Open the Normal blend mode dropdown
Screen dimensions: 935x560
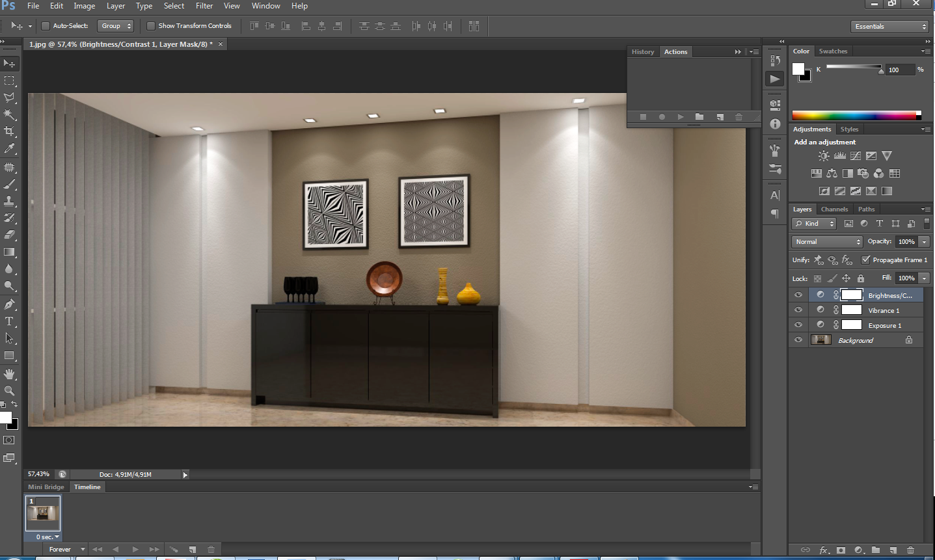(827, 241)
